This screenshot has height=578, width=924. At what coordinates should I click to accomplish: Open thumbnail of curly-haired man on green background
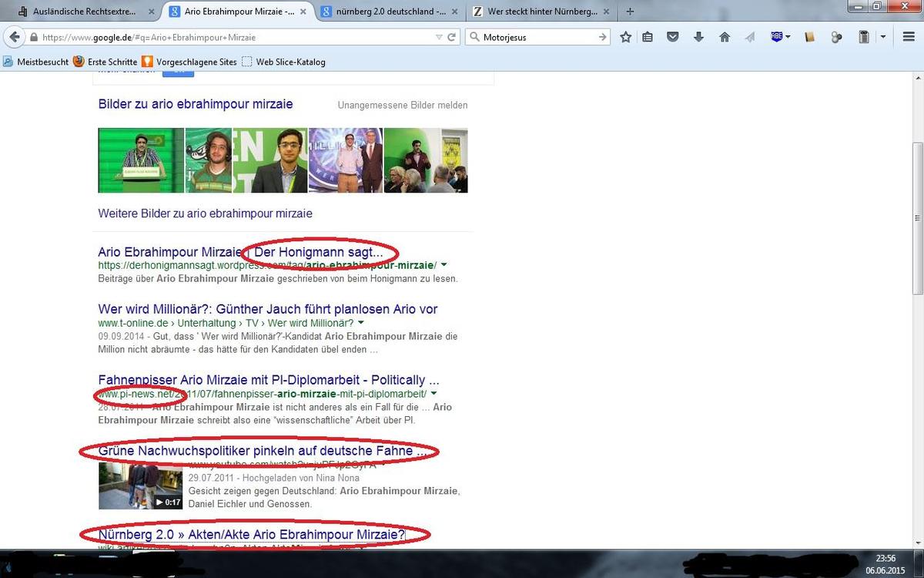(x=209, y=160)
